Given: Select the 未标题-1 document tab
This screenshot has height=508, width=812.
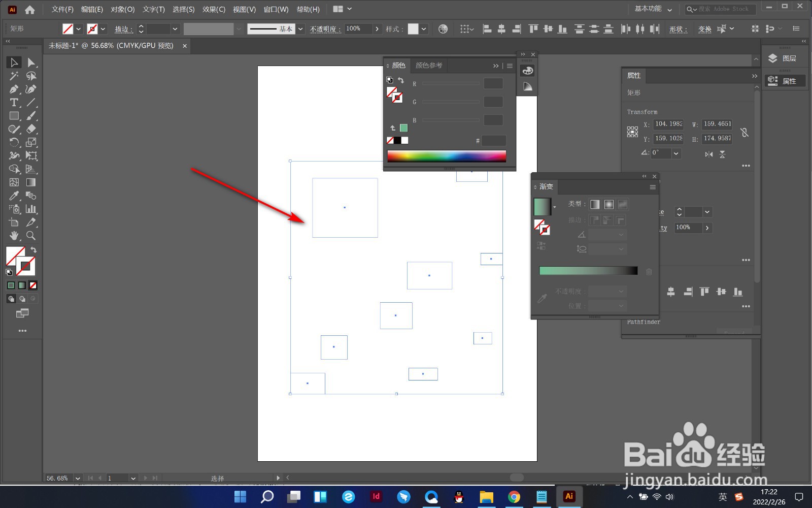Looking at the screenshot, I should pos(111,46).
